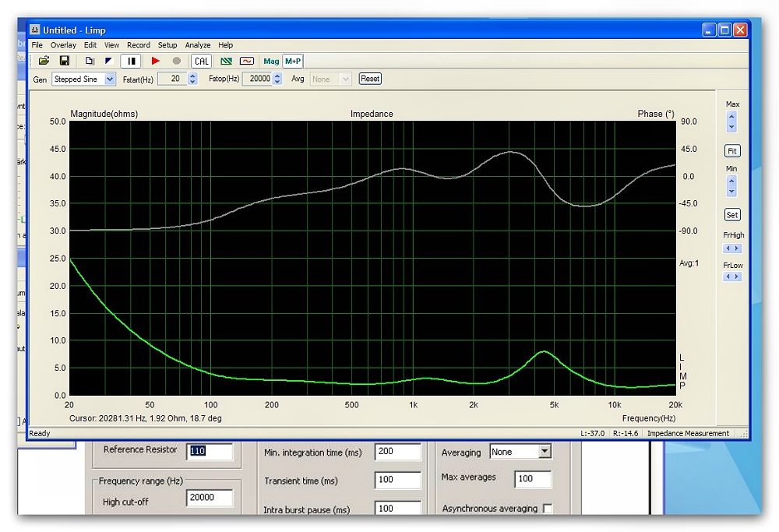The width and height of the screenshot is (779, 532).
Task: Click the Reset button
Action: coord(370,79)
